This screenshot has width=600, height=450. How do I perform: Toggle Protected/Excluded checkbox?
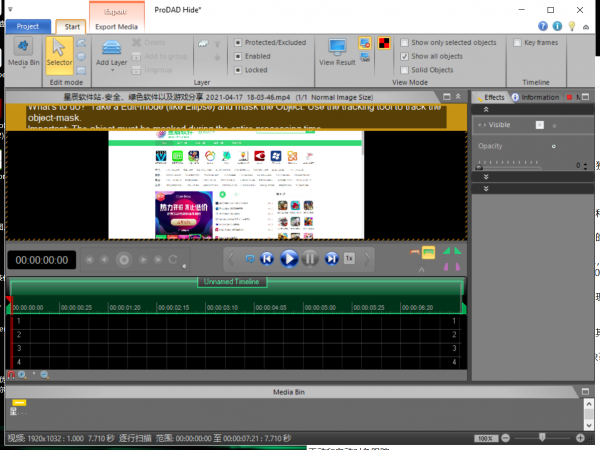click(238, 42)
